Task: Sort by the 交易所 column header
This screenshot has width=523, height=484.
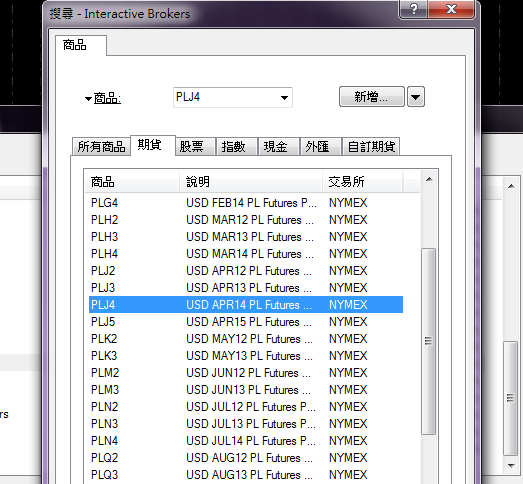Action: coord(362,182)
